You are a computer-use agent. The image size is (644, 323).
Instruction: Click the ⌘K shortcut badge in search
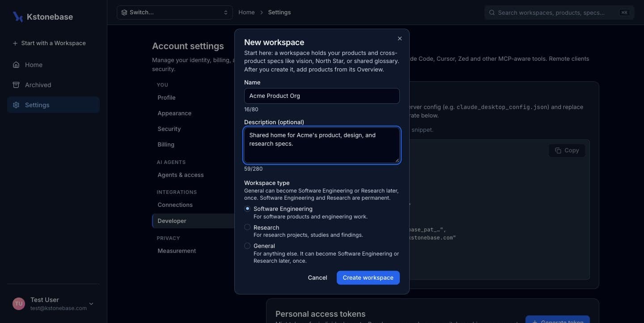(x=624, y=13)
